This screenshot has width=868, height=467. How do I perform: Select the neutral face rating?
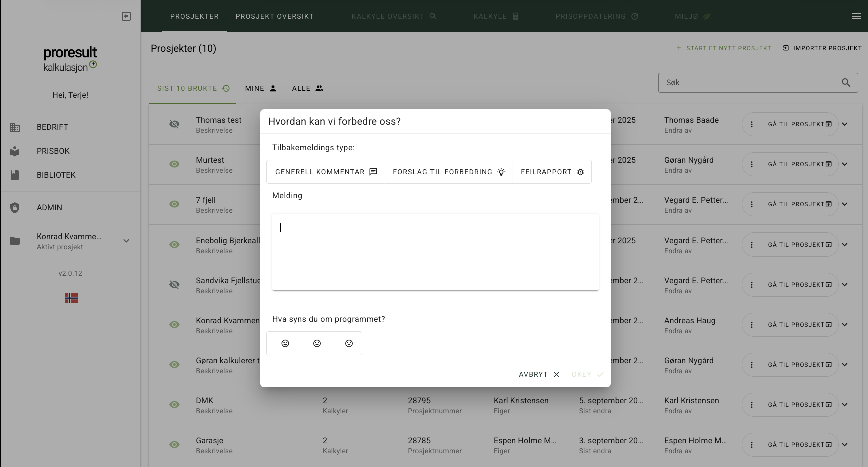tap(317, 343)
